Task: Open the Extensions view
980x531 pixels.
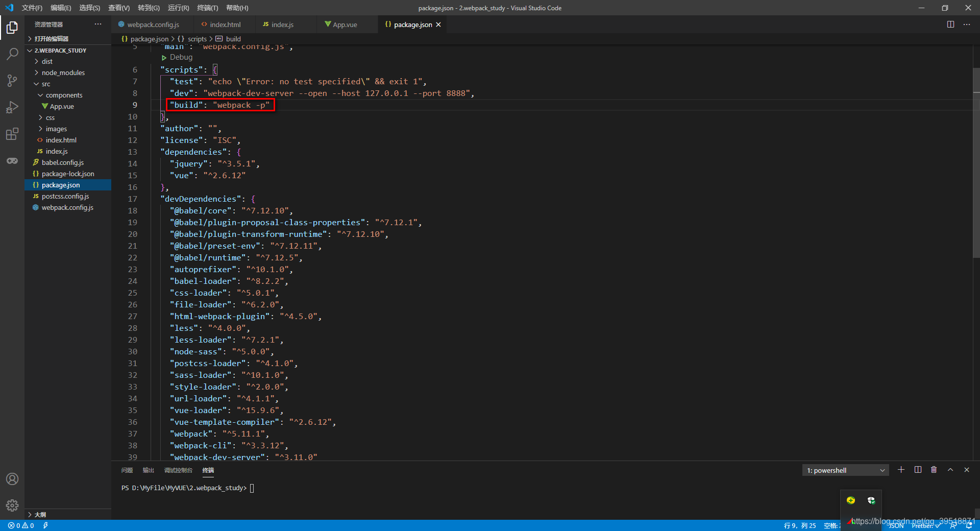Action: point(12,134)
